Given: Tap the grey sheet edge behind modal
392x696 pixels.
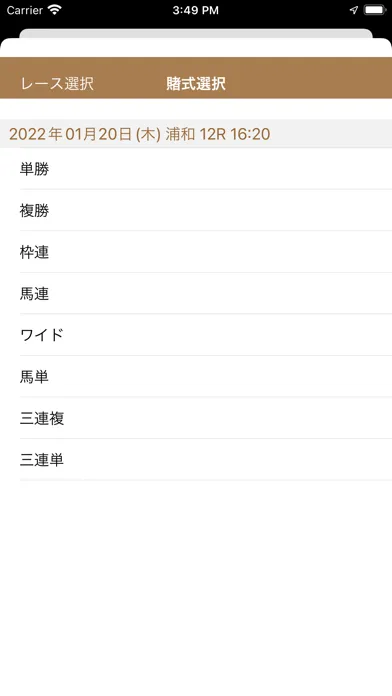Looking at the screenshot, I should [x=196, y=33].
